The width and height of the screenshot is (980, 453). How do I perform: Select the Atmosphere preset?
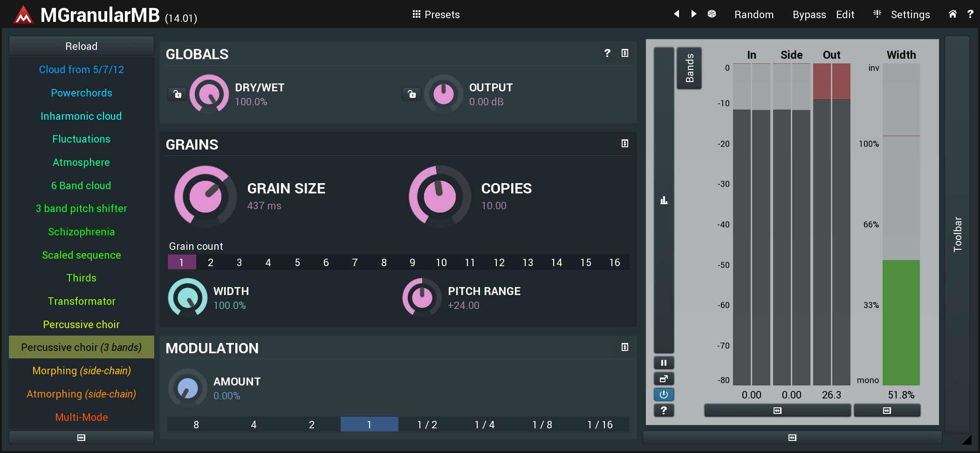tap(81, 162)
